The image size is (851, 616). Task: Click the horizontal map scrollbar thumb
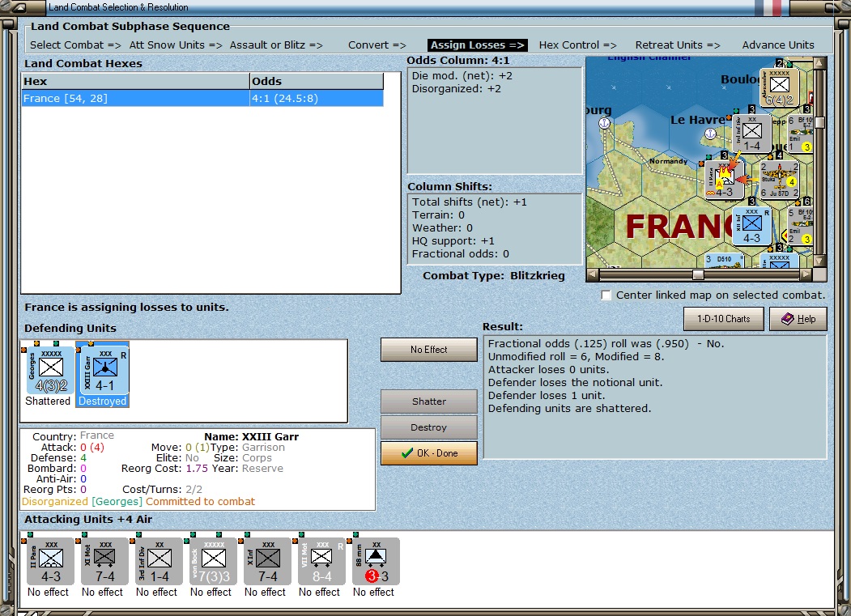(697, 274)
